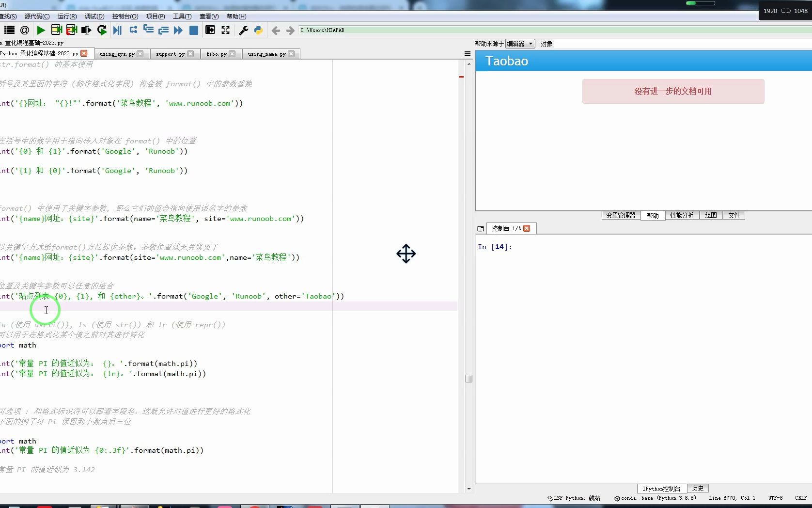Run selection or current line icon
Image resolution: width=812 pixels, height=508 pixels.
[86, 30]
